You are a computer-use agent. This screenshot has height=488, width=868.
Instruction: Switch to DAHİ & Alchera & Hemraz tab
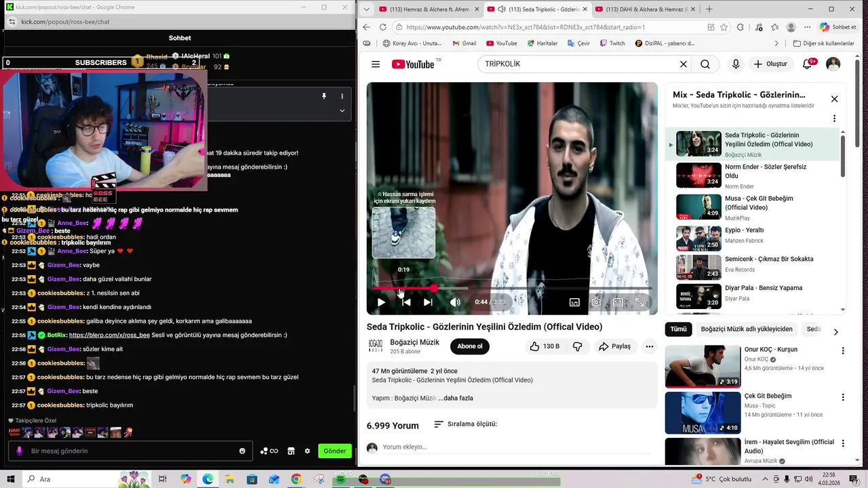tap(644, 9)
